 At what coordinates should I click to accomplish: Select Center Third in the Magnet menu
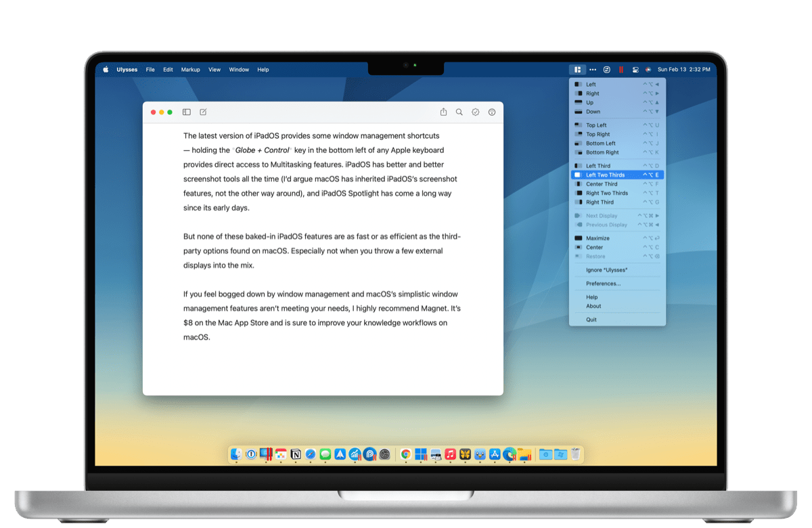(x=617, y=184)
